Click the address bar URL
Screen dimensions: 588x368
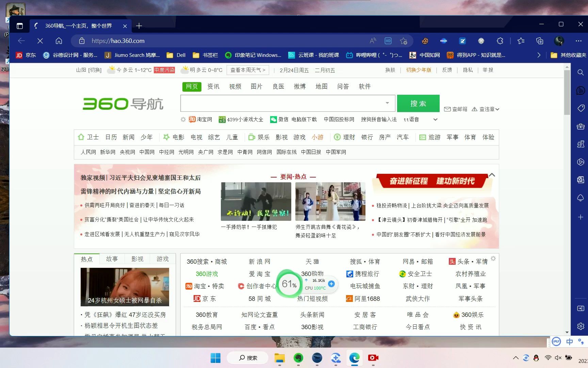pyautogui.click(x=118, y=41)
